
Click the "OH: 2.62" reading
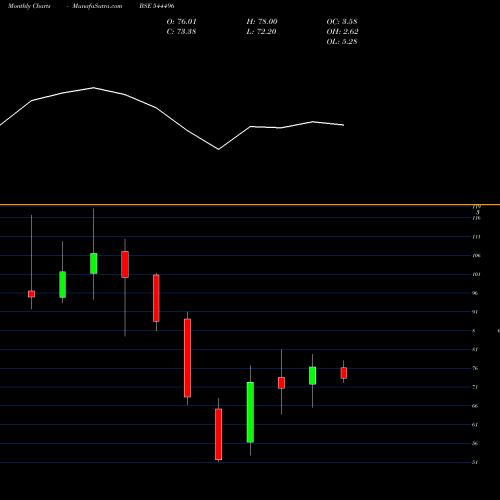(342, 32)
